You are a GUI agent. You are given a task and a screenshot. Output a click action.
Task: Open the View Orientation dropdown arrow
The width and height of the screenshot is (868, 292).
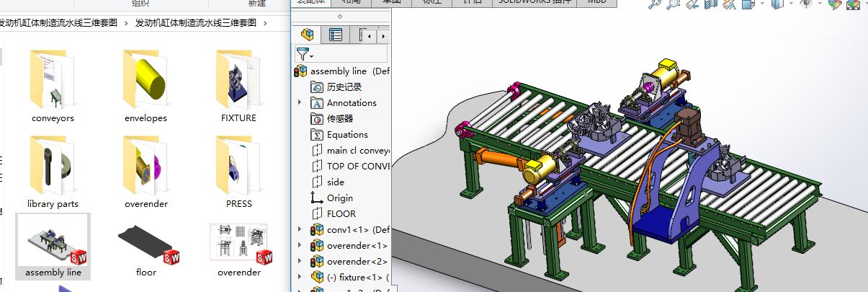point(761,5)
